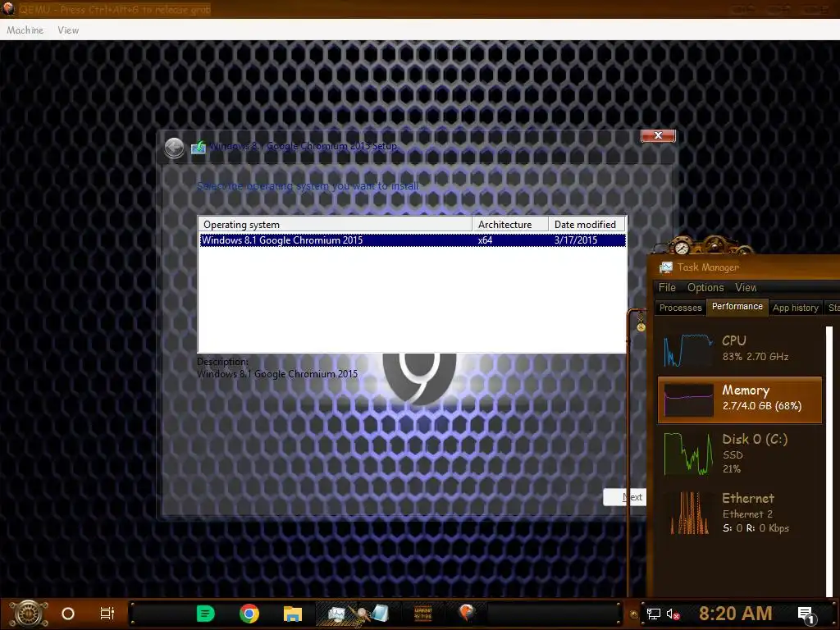Click the x64 architecture cell
Image resolution: width=840 pixels, height=630 pixels.
(485, 240)
